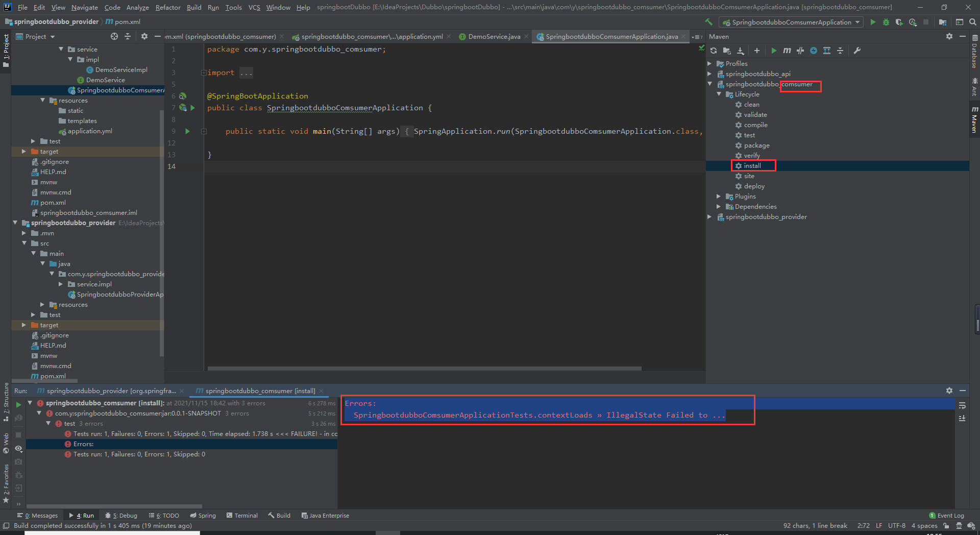Open Project Structure icon in toolbar
980x535 pixels.
pyautogui.click(x=943, y=22)
